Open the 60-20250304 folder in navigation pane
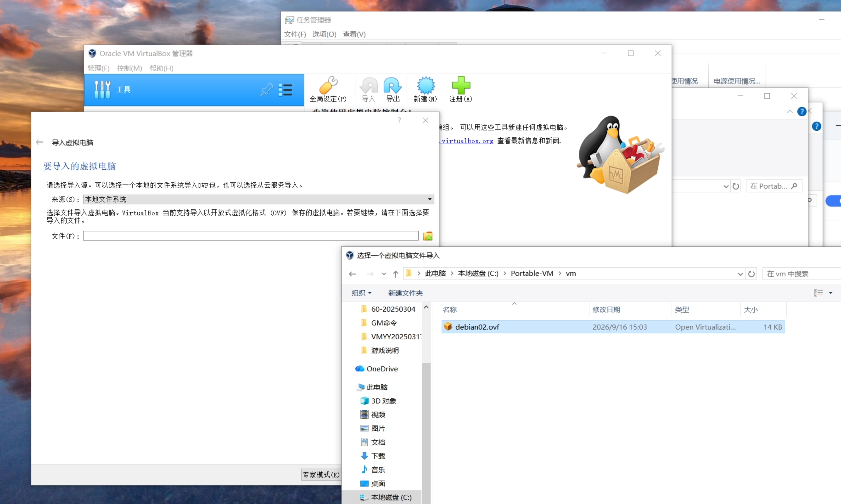 coord(388,309)
